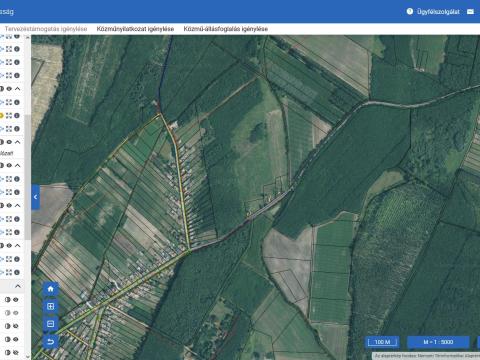Zoom to layer directly below yellow-marked row

coord(9,129)
